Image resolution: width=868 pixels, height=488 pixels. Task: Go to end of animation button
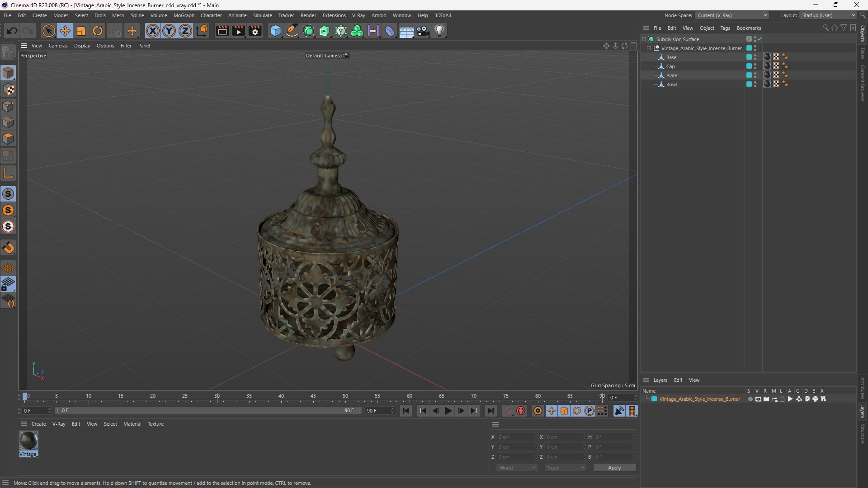tap(491, 411)
